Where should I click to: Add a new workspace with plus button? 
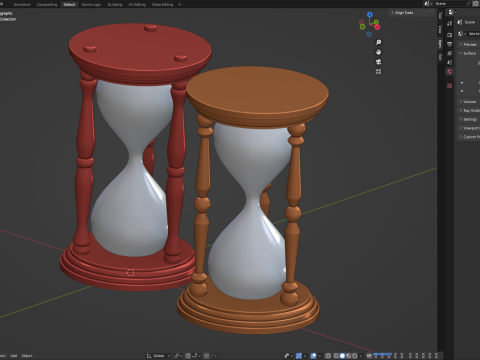click(x=180, y=4)
